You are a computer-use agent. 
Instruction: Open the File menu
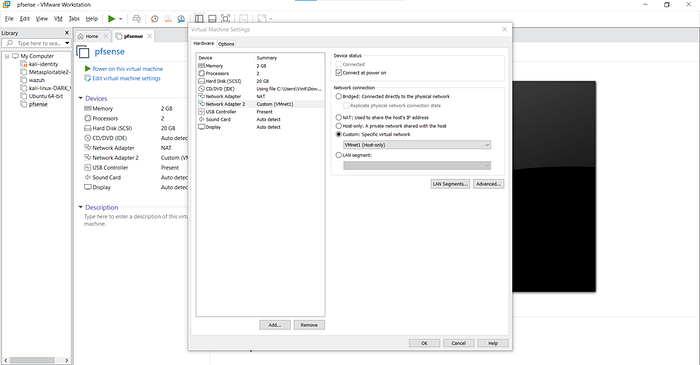point(9,19)
